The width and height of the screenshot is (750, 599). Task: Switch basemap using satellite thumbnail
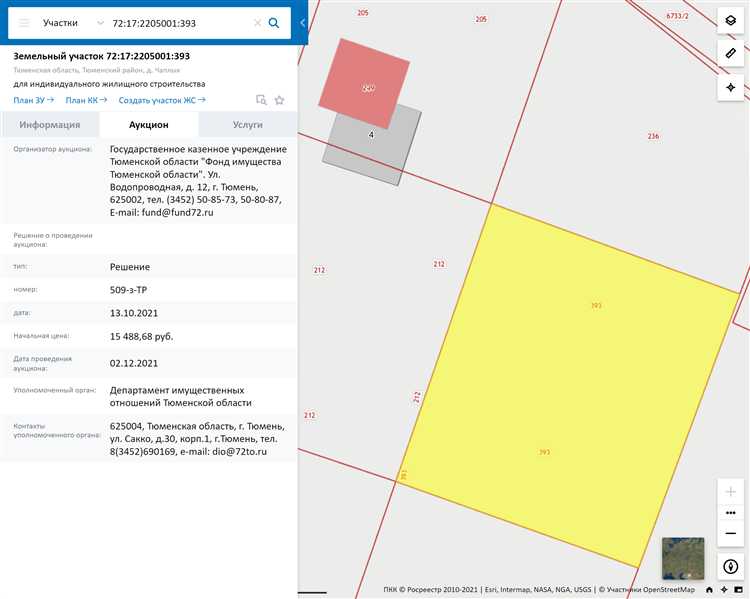click(x=683, y=558)
